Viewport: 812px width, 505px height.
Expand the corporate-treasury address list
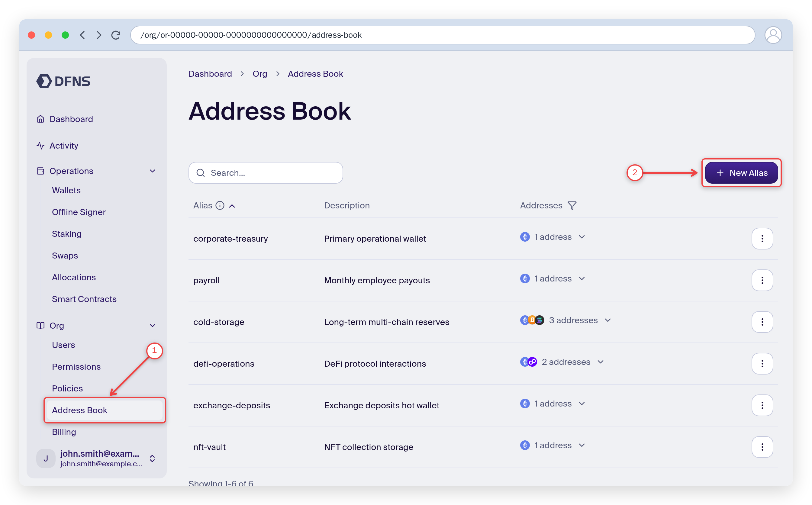pyautogui.click(x=582, y=237)
